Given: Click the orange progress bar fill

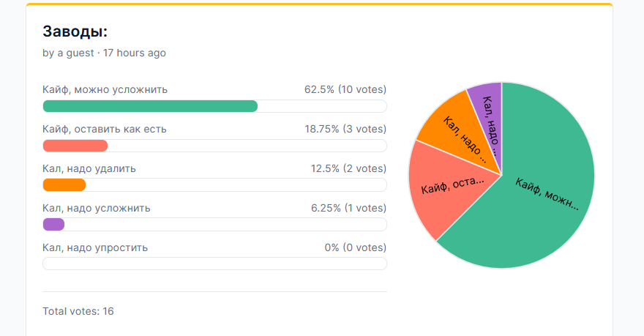Looking at the screenshot, I should [64, 185].
